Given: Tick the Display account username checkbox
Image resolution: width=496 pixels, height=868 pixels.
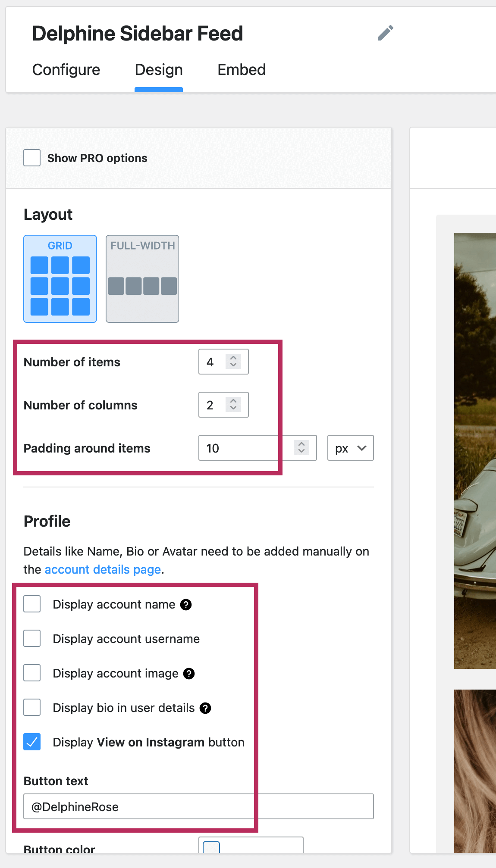Looking at the screenshot, I should 32,639.
